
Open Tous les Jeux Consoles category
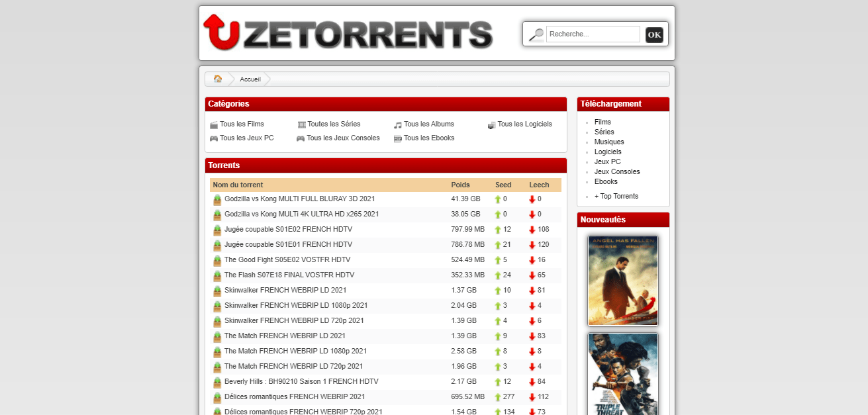pos(343,138)
